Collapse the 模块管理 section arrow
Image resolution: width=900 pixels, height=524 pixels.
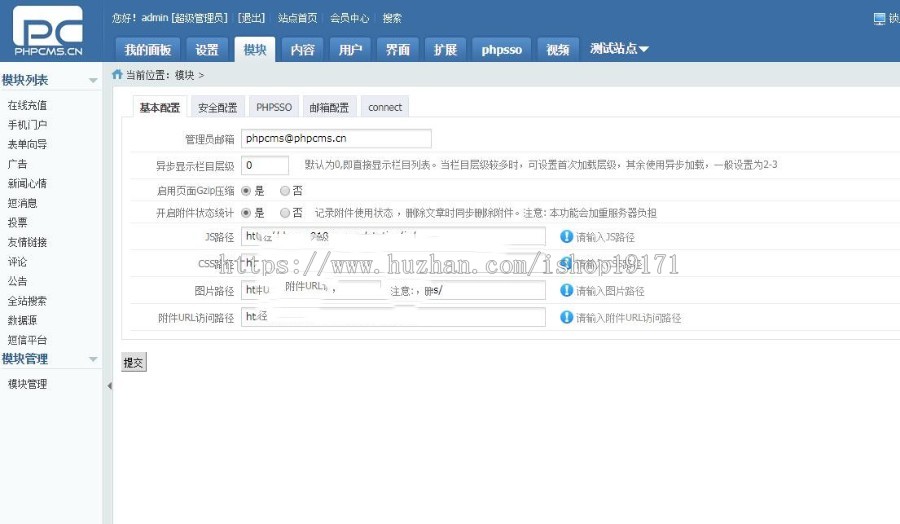[93, 359]
